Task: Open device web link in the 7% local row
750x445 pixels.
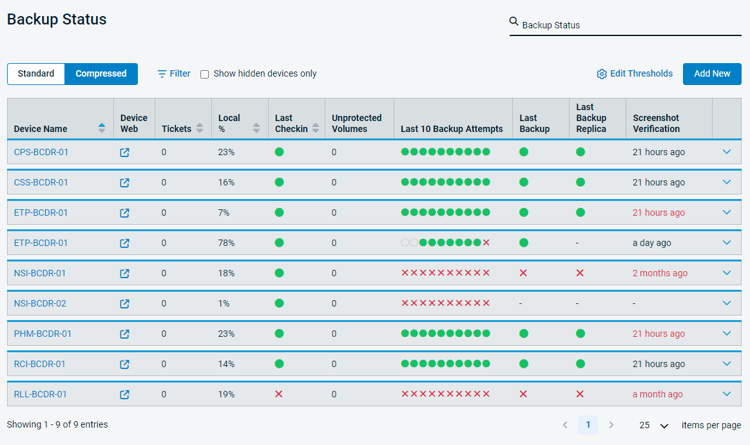Action: [x=124, y=213]
